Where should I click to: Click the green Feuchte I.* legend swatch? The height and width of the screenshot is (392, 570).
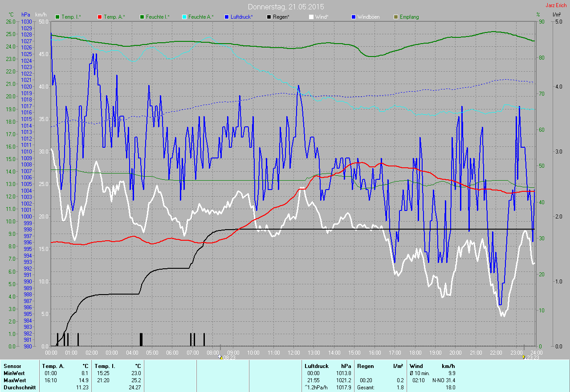tap(142, 17)
